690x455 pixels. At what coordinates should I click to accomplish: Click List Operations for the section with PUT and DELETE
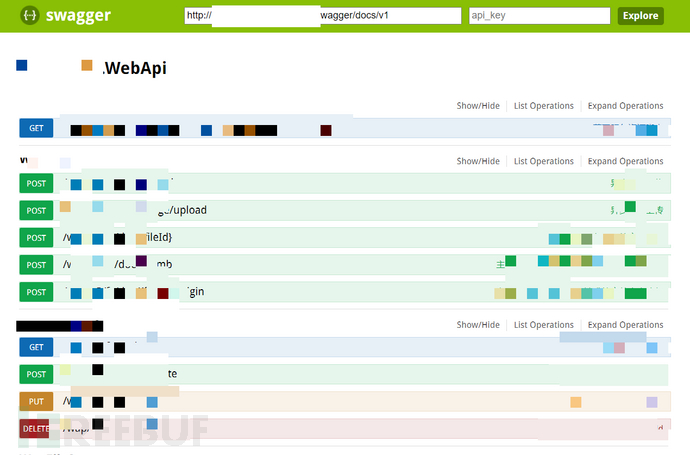(x=544, y=325)
